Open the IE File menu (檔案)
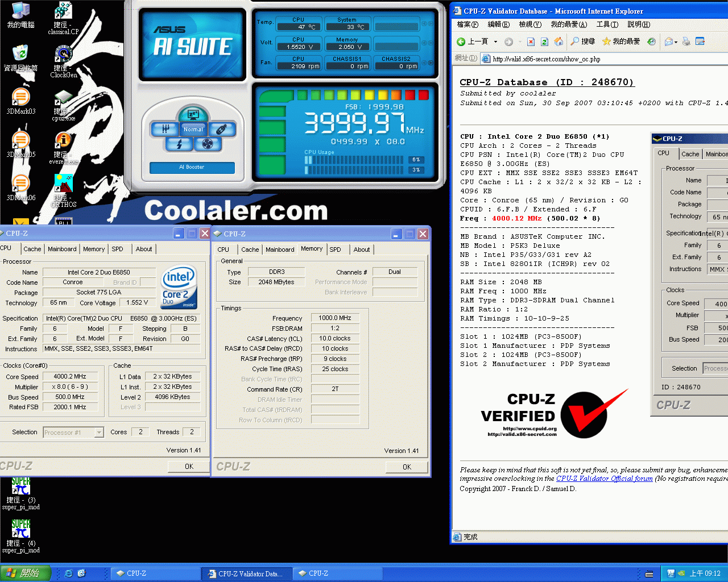728x582 pixels. [468, 24]
